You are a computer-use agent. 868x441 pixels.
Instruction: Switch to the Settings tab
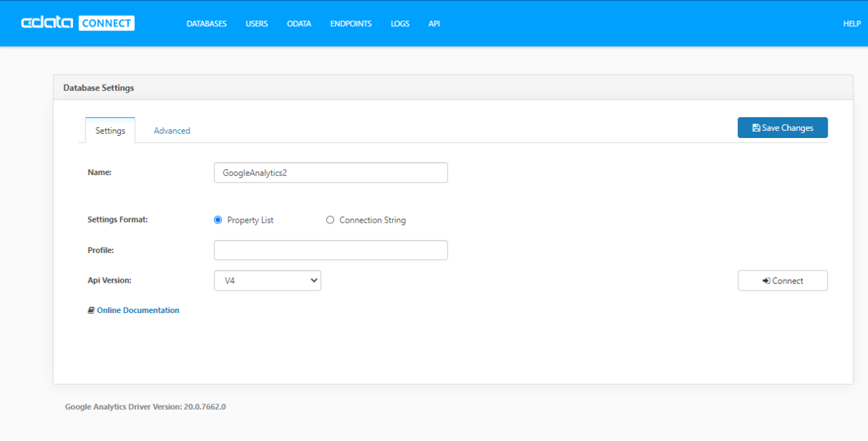coord(110,130)
